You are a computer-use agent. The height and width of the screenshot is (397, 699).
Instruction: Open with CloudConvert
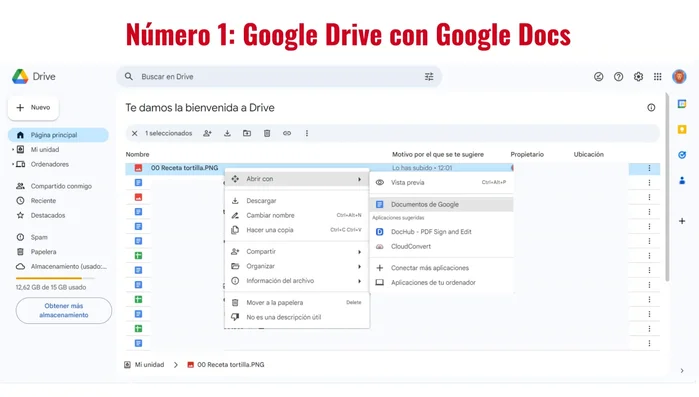(x=442, y=246)
